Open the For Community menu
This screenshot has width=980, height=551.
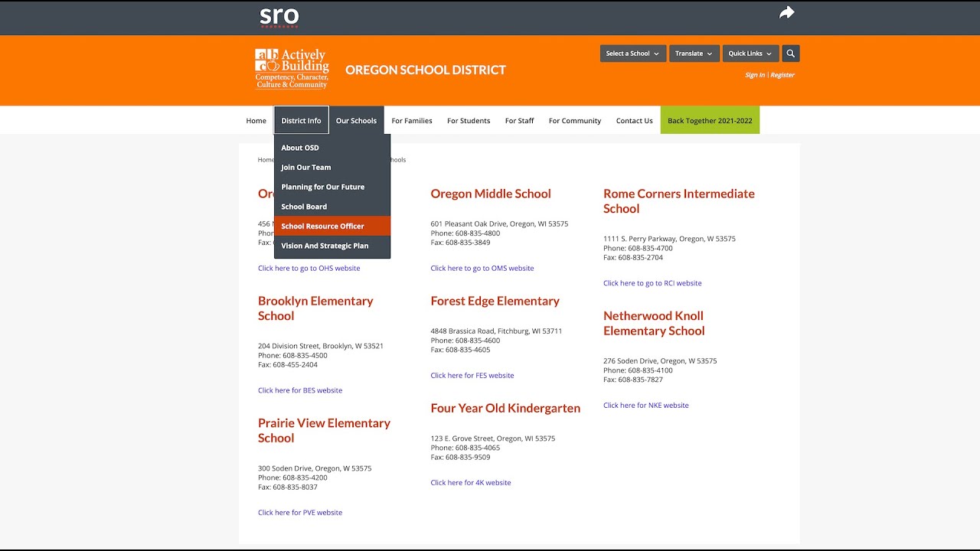pyautogui.click(x=575, y=121)
